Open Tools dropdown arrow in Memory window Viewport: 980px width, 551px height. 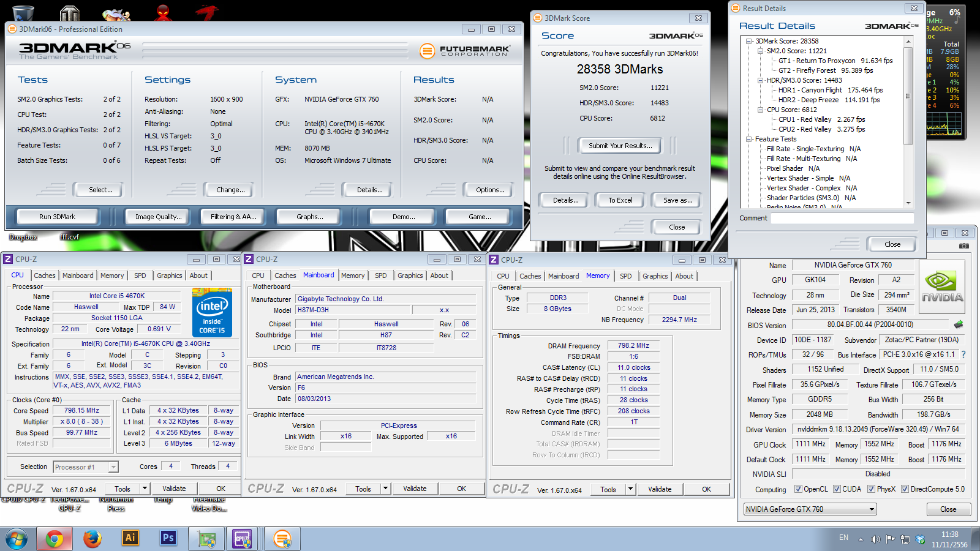click(631, 489)
